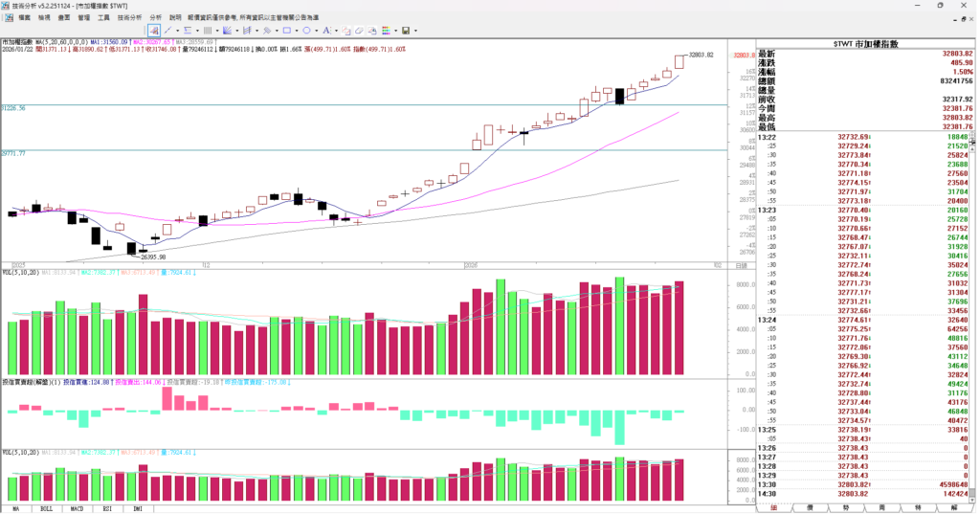Expand the dropdown arrow beside save icon
The height and width of the screenshot is (514, 980).
point(415,31)
